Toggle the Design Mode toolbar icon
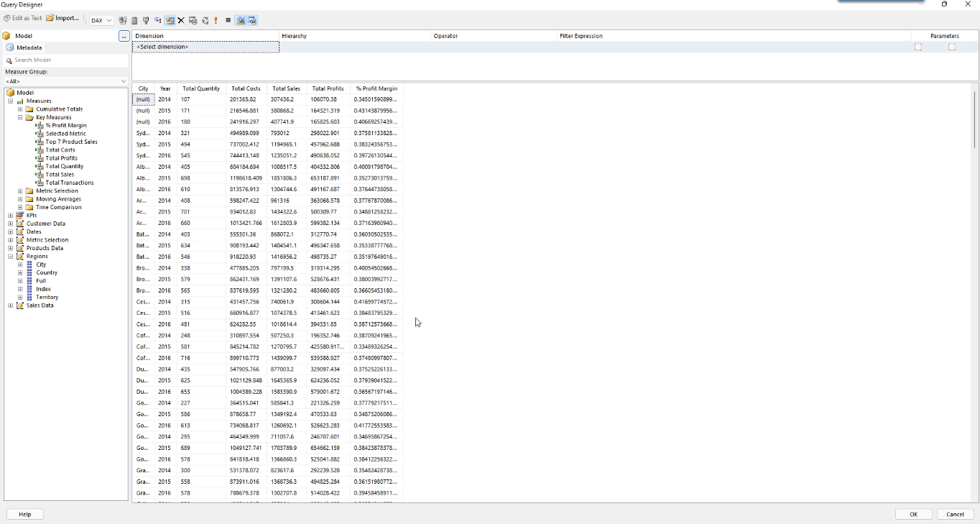This screenshot has height=524, width=980. tap(241, 20)
